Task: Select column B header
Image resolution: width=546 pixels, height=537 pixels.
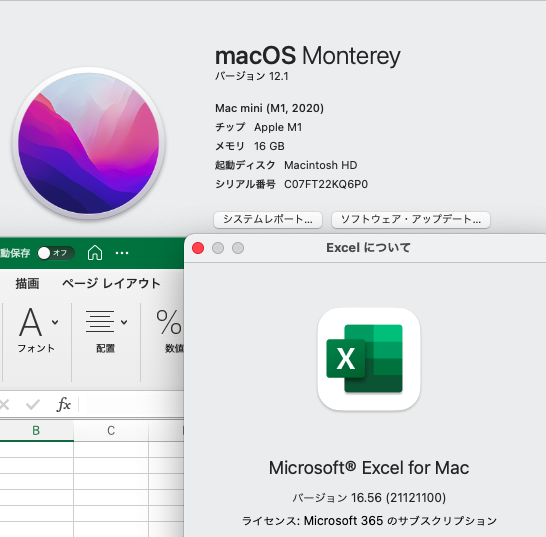Action: (x=37, y=431)
